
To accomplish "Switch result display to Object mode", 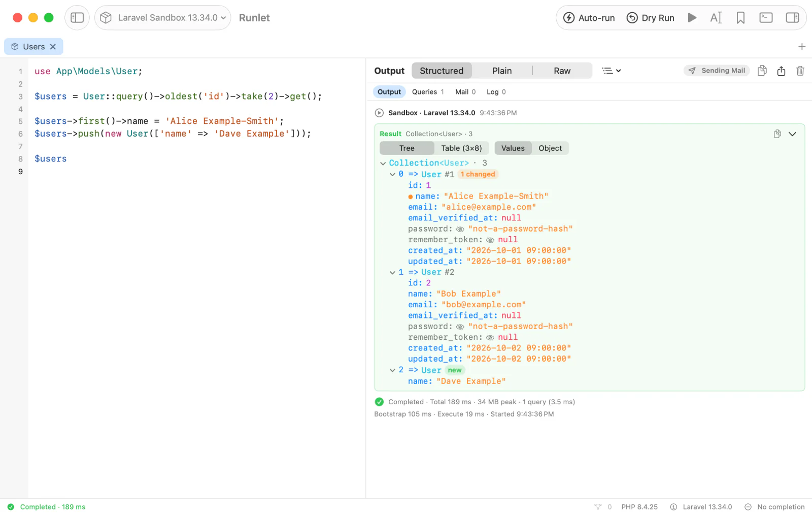I will coord(550,148).
